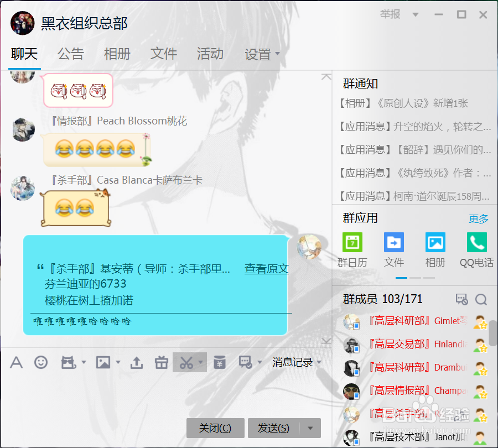Click your own avatar beside cyan message
This screenshot has width=498, height=448.
pos(309,247)
